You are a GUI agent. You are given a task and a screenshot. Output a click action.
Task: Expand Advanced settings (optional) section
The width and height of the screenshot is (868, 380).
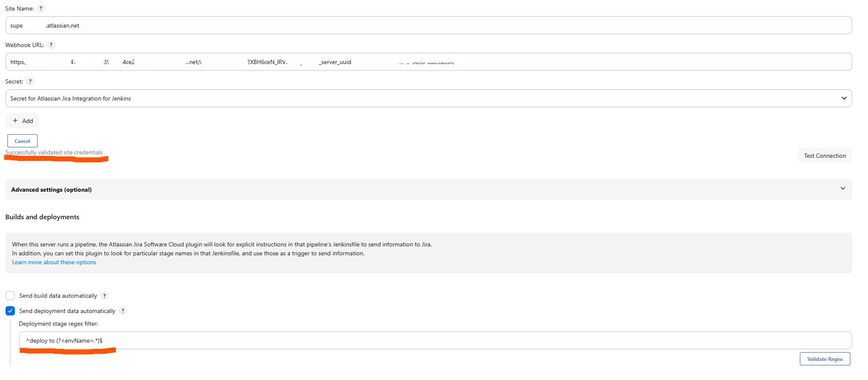tap(428, 190)
